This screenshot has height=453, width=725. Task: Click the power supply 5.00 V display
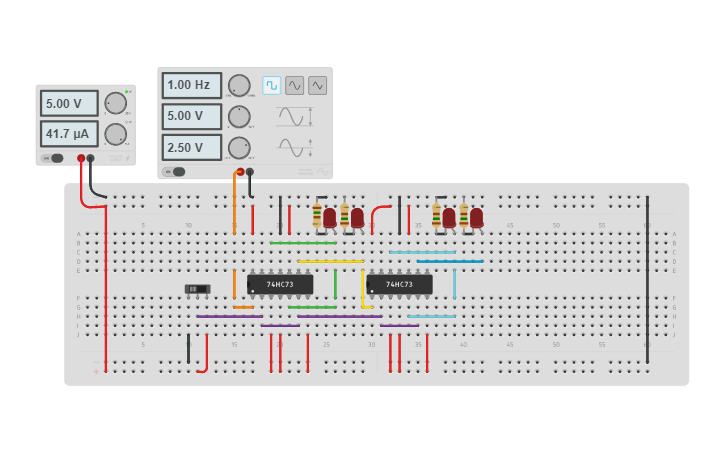(x=69, y=103)
